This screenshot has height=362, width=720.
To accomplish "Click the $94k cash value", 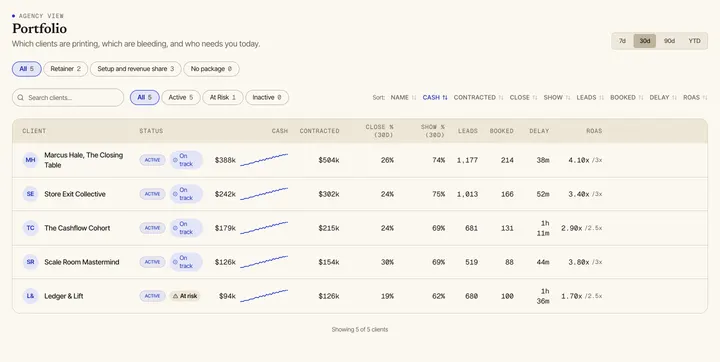I will click(x=227, y=296).
